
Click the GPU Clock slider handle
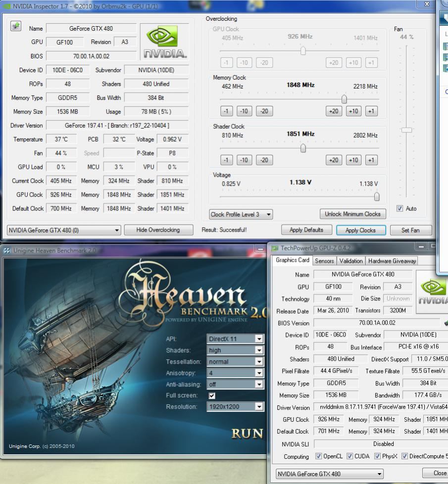[303, 50]
